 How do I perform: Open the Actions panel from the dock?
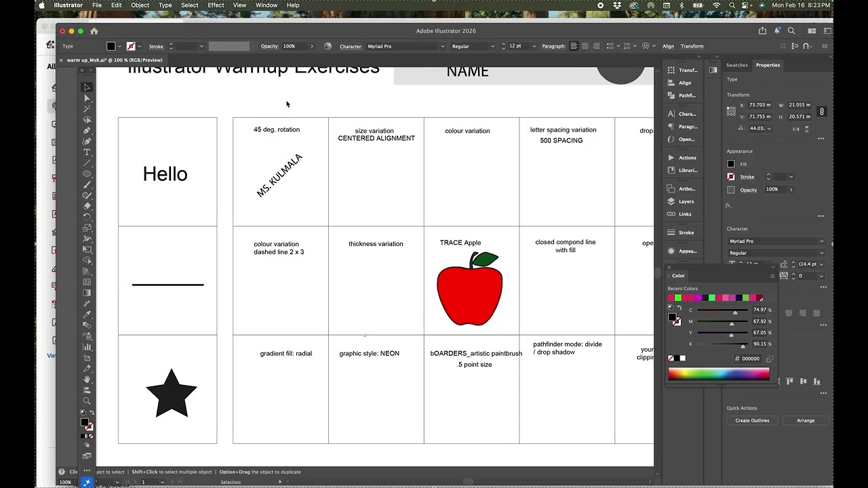click(682, 158)
